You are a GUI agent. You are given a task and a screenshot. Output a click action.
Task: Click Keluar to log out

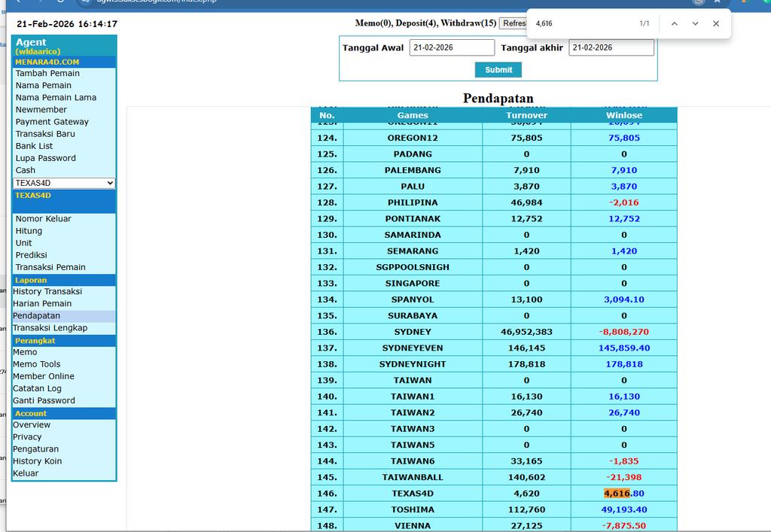point(26,473)
